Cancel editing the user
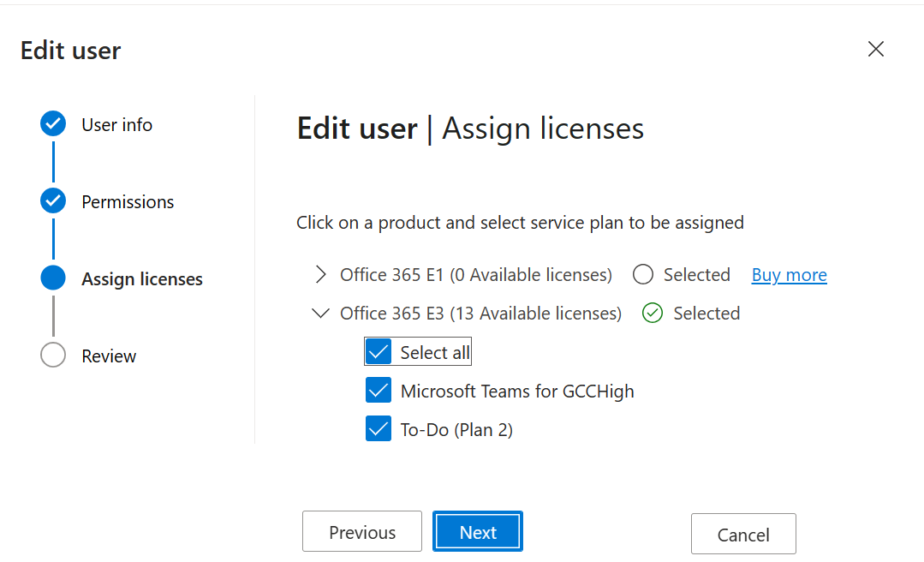The height and width of the screenshot is (562, 924). (x=743, y=534)
